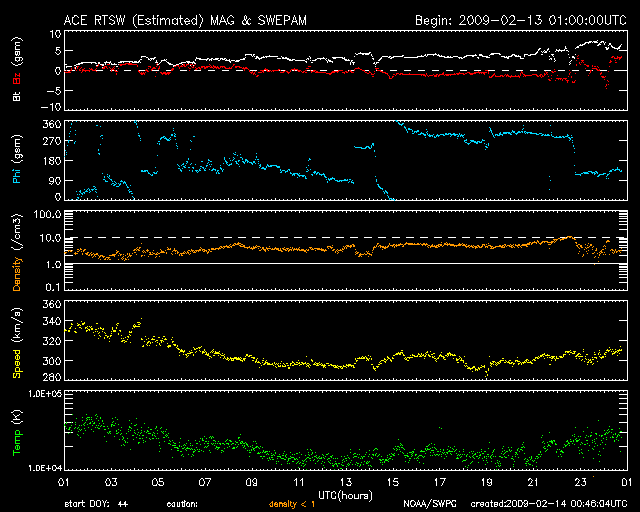Click the '1.0E+05' temperature tick label
The image size is (640, 512).
[x=44, y=394]
